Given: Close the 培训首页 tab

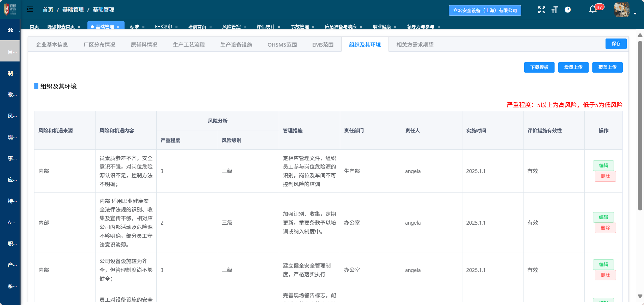Looking at the screenshot, I should (211, 27).
